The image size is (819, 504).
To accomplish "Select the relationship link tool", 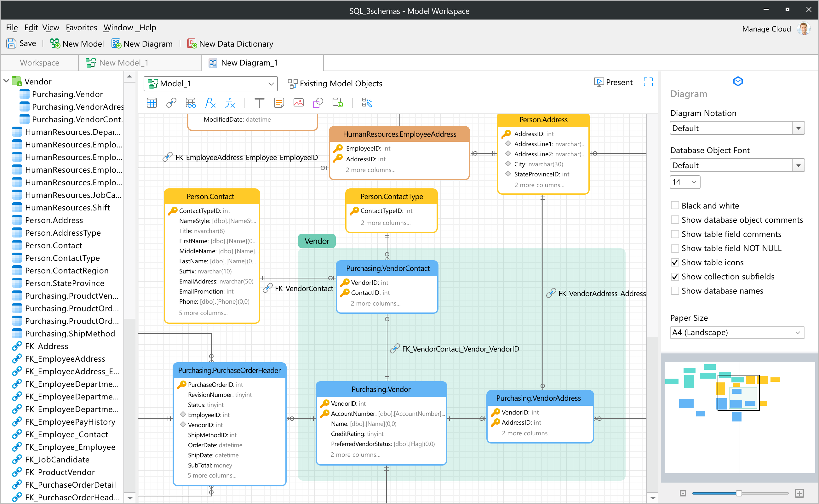I will (x=171, y=103).
